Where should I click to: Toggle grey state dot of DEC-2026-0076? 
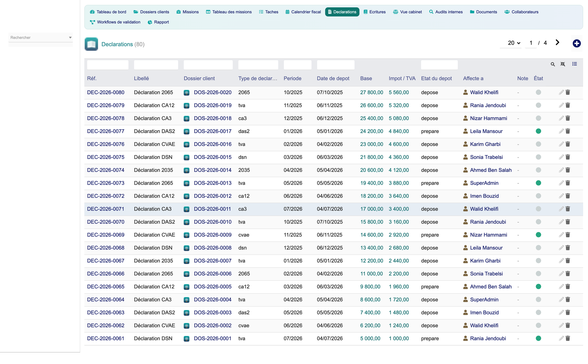coord(538,144)
